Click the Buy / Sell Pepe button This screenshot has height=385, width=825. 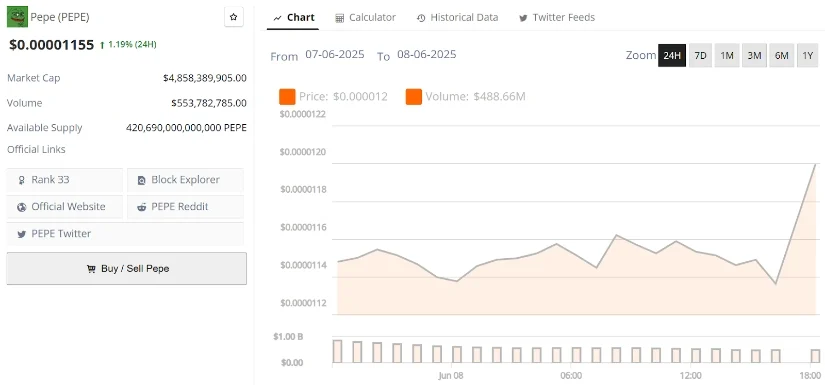[x=126, y=268]
